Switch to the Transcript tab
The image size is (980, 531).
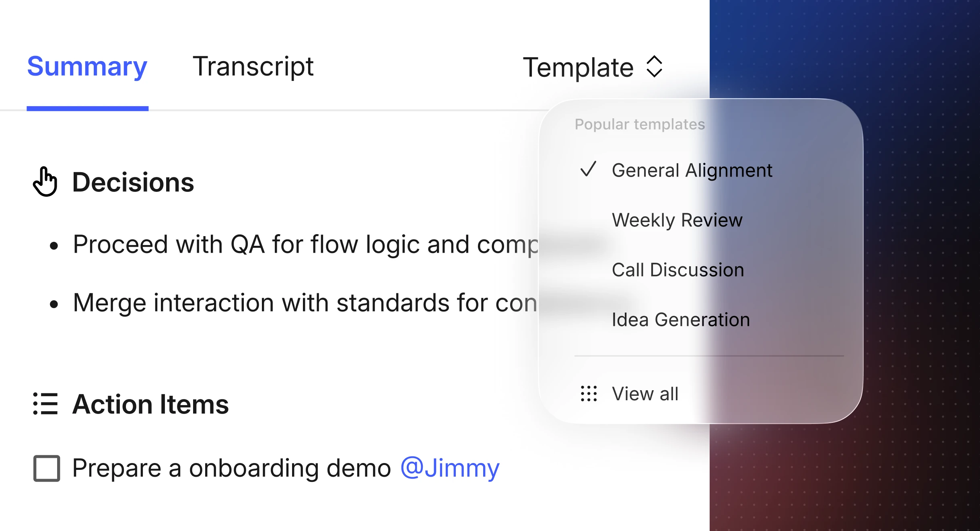click(x=253, y=66)
